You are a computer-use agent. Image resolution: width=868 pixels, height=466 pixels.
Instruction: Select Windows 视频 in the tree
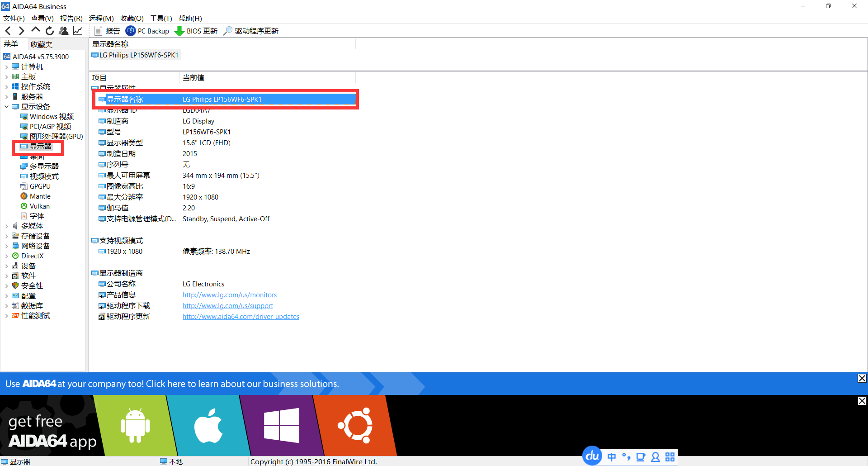point(47,117)
